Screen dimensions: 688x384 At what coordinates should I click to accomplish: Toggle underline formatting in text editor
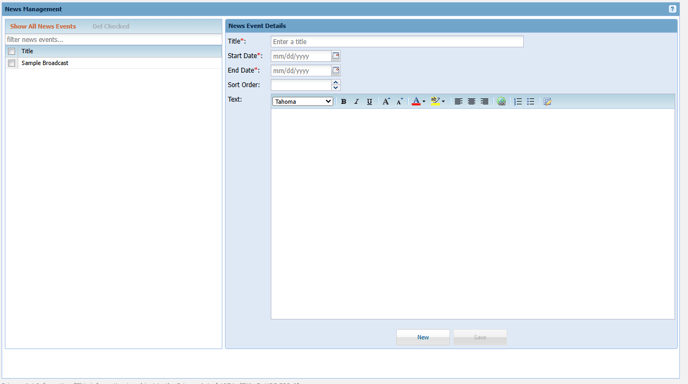(369, 101)
